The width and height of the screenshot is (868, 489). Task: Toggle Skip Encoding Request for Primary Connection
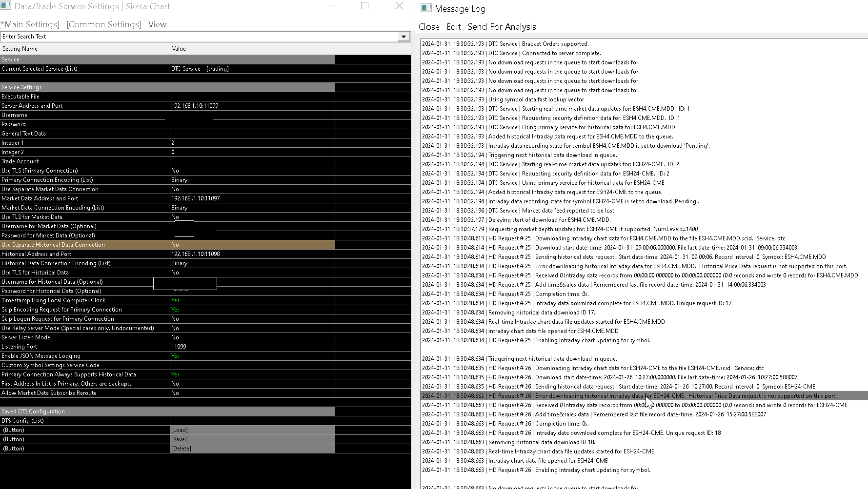pos(252,310)
